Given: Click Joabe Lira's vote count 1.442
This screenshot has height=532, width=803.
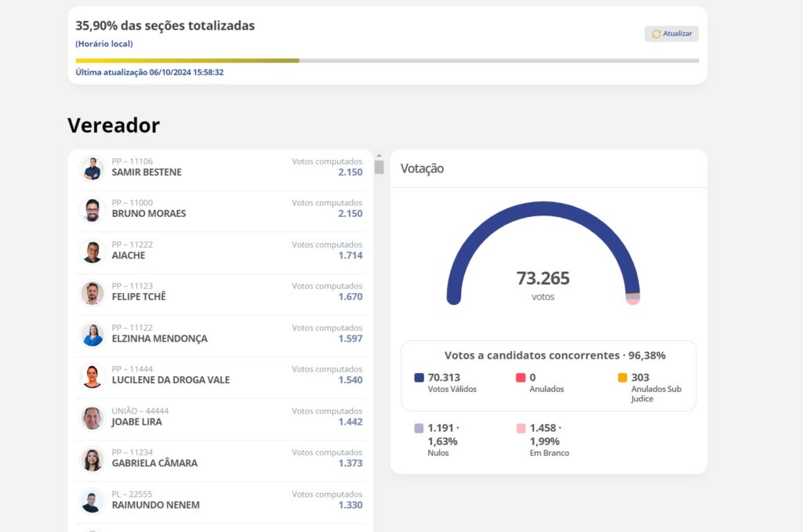Looking at the screenshot, I should click(x=351, y=422).
